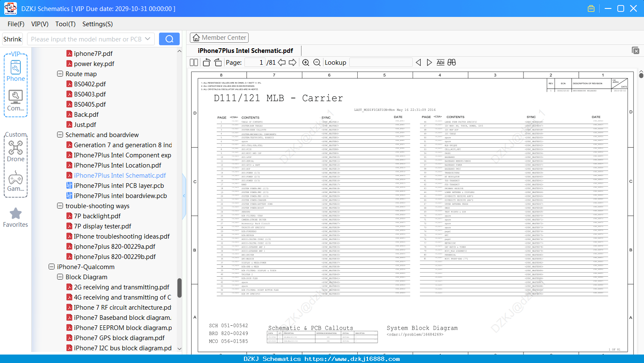Open iphone7P.pdf in the tree
Viewport: 644px width, 363px height.
93,54
